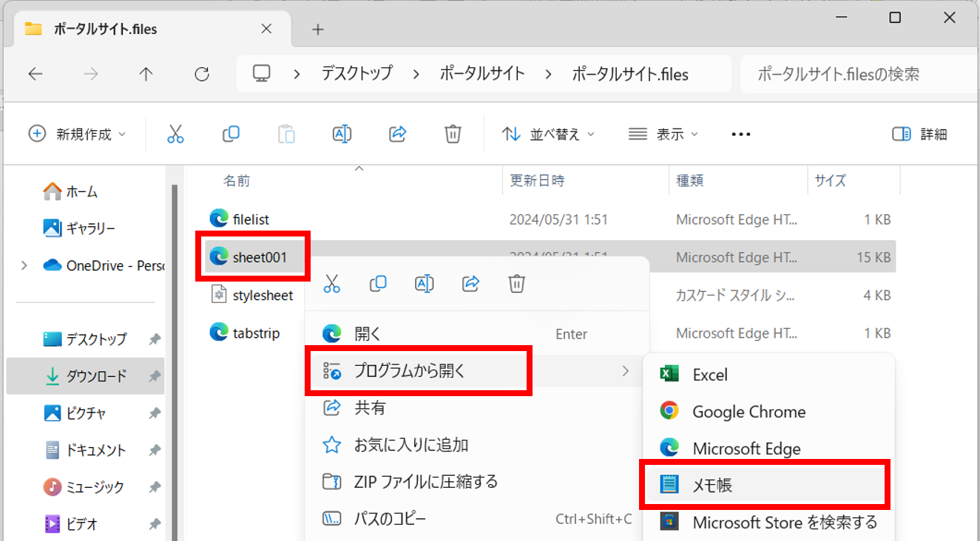Click the context menu Delete icon

(517, 284)
